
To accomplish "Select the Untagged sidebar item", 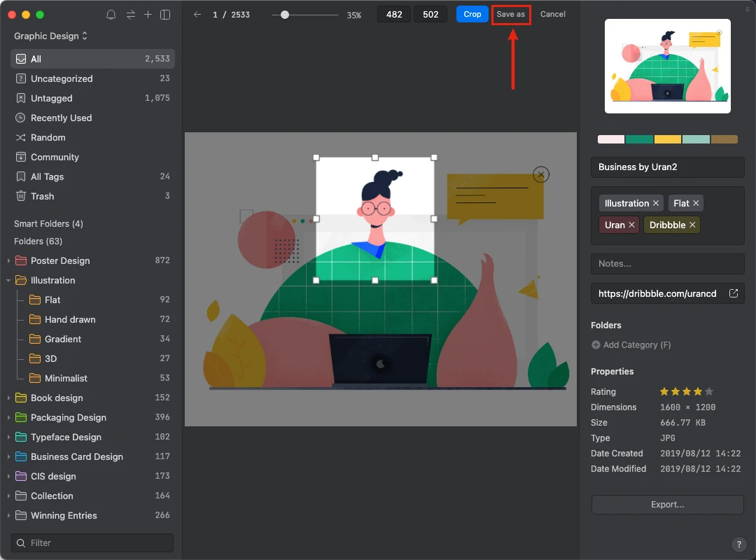I will [51, 98].
